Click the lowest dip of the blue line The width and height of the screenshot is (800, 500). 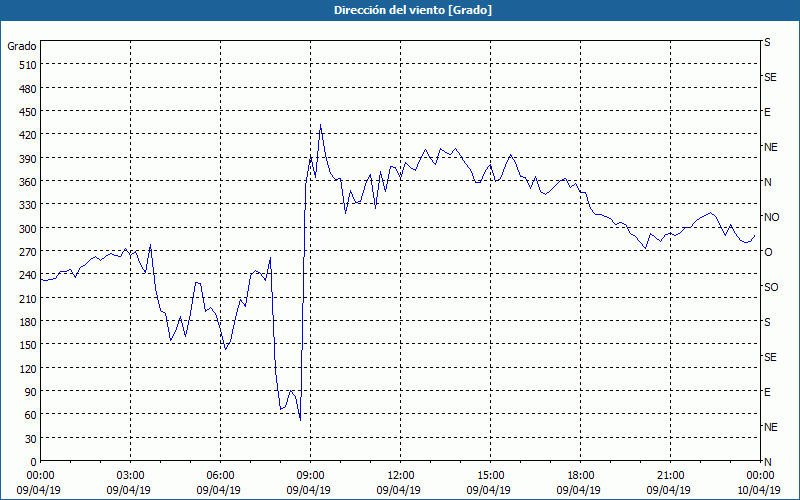pos(301,420)
